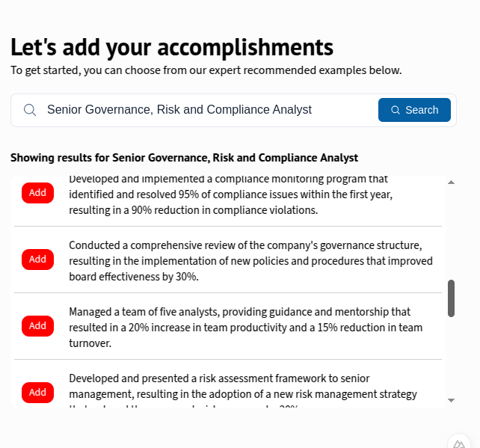
Task: Click the magnifier icon inside the search field
Action: [30, 110]
